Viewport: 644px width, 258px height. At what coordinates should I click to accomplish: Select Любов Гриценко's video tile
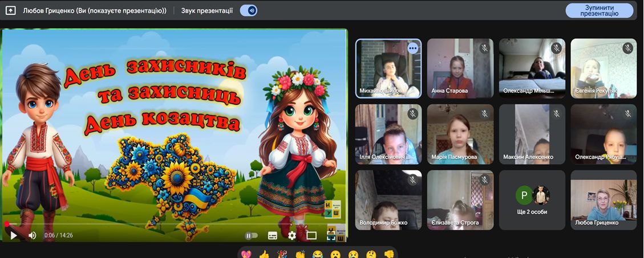pos(604,199)
